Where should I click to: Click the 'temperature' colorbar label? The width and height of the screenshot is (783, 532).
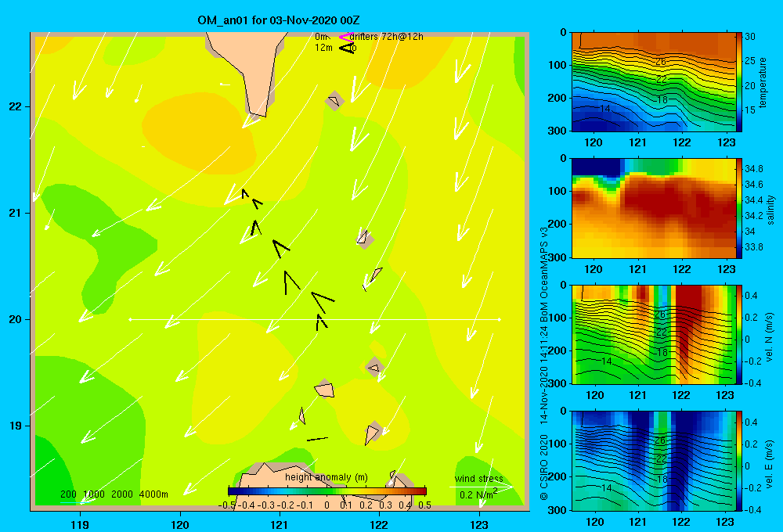click(x=763, y=82)
